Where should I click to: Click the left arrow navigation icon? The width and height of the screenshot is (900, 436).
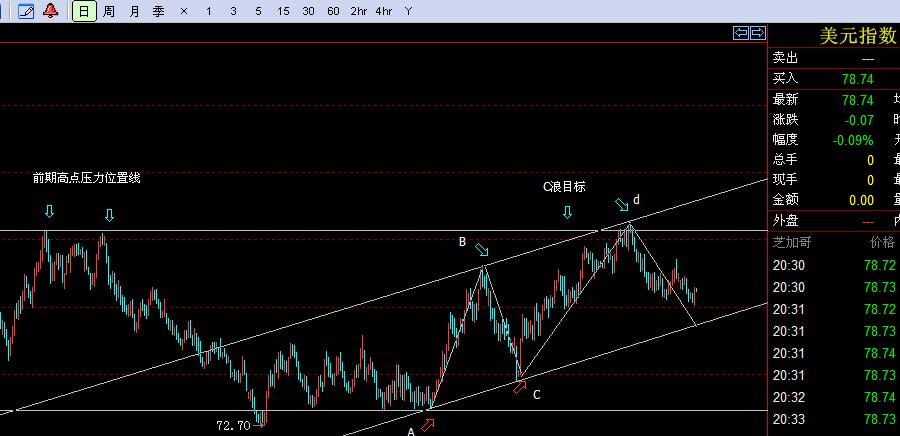click(741, 33)
